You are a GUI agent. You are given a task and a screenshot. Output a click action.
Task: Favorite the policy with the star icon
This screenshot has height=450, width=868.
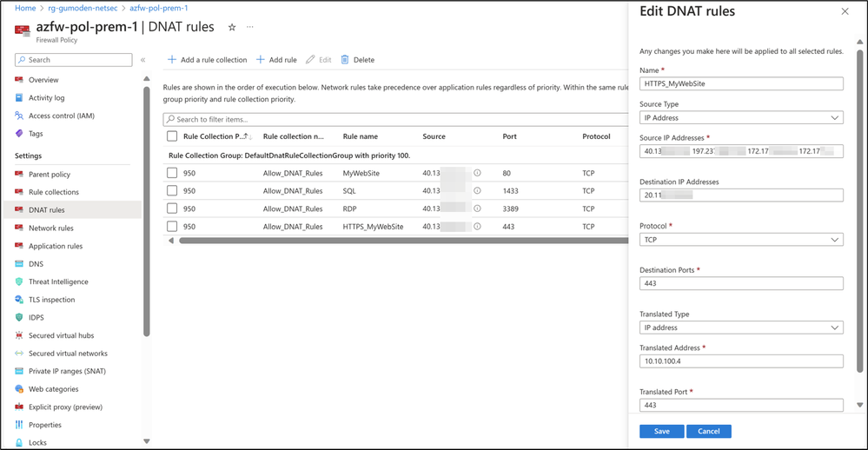pos(232,27)
